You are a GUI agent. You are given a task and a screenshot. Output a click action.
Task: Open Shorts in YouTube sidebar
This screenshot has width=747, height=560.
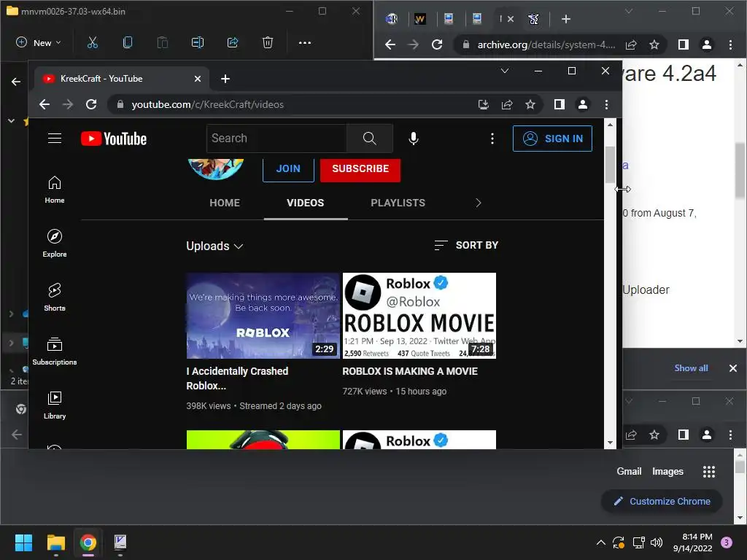point(55,297)
